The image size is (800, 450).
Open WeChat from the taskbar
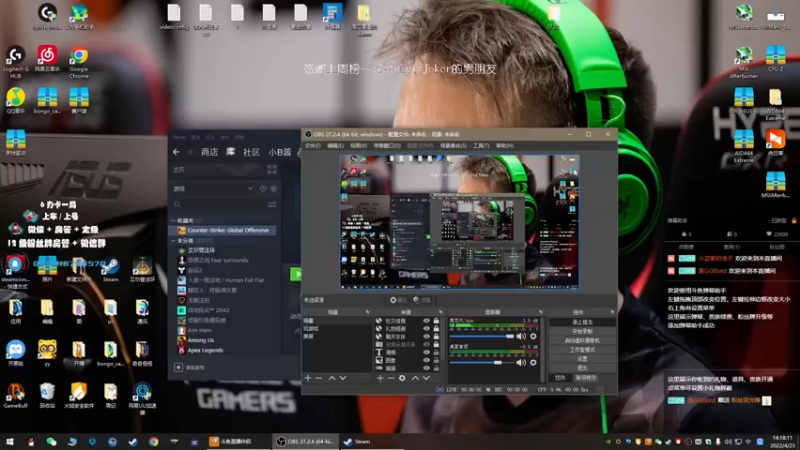click(x=51, y=441)
